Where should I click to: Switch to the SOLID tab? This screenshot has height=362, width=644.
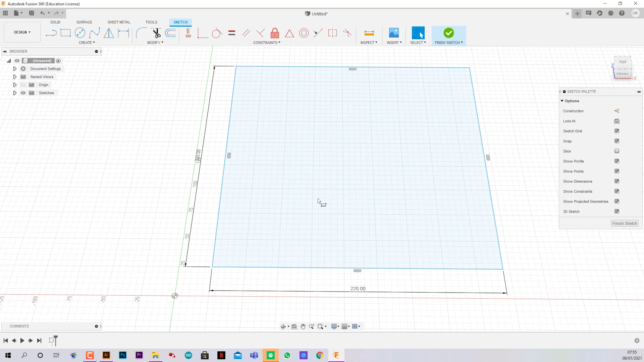coord(55,22)
